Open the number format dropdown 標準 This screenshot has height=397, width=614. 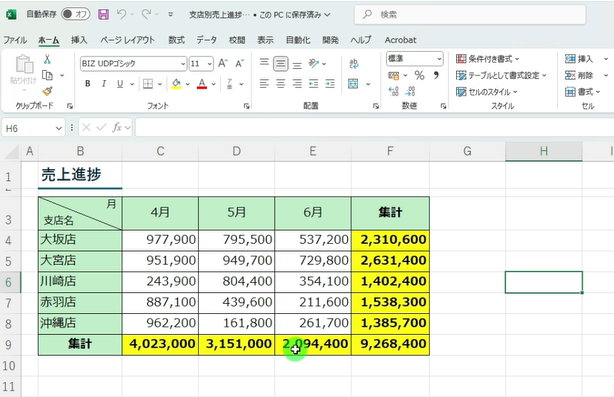click(x=439, y=59)
